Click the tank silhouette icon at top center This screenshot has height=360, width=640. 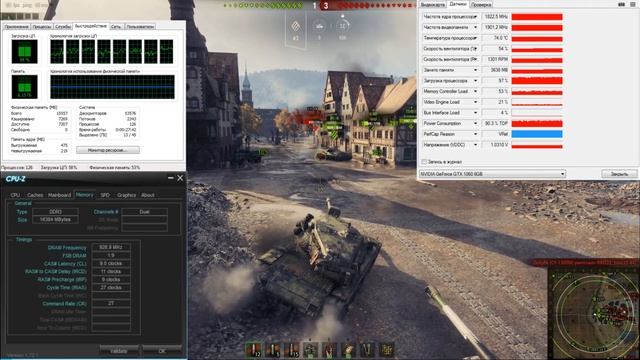point(319,27)
